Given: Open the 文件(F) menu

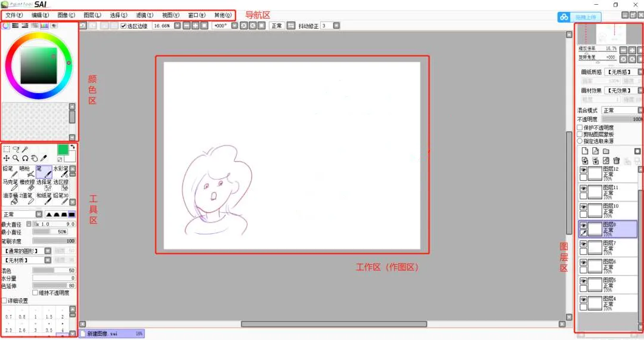Looking at the screenshot, I should (14, 14).
